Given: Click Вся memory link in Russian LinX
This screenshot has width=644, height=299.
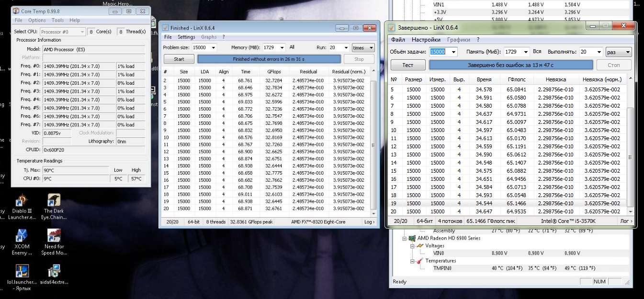Looking at the screenshot, I should pos(537,52).
